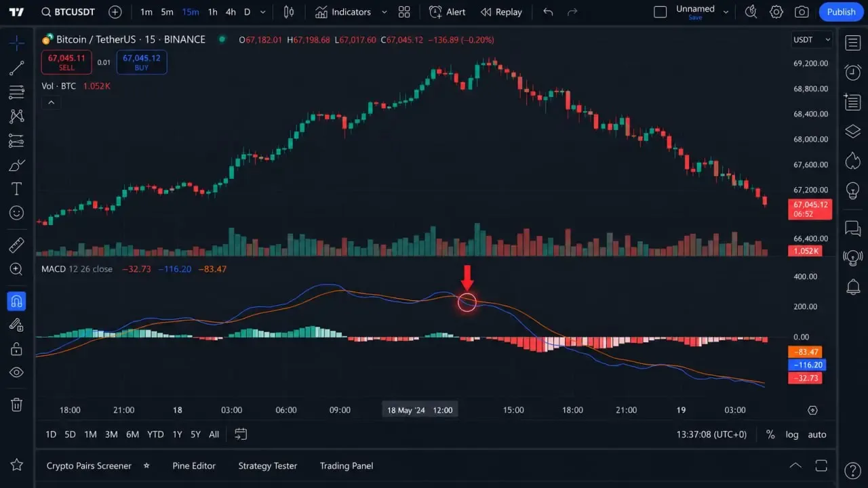Activate the zoom in tool
This screenshot has height=488, width=868.
17,269
